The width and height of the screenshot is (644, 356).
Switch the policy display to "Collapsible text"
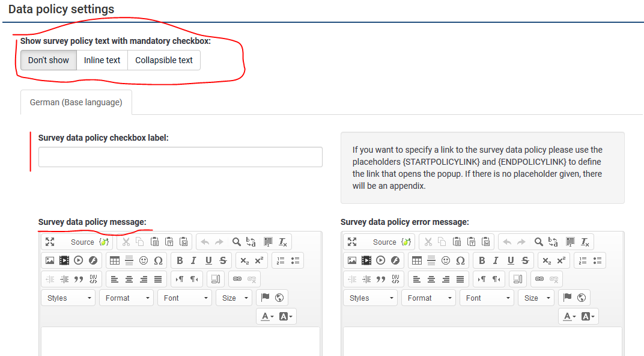click(x=164, y=60)
